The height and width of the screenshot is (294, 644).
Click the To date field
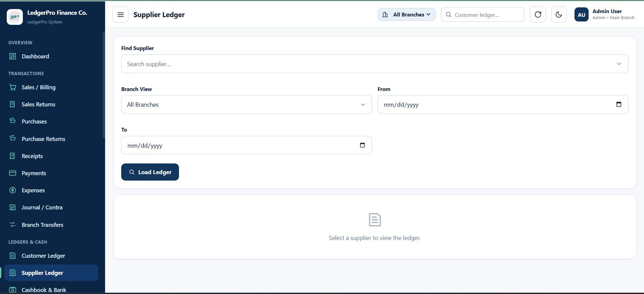246,145
